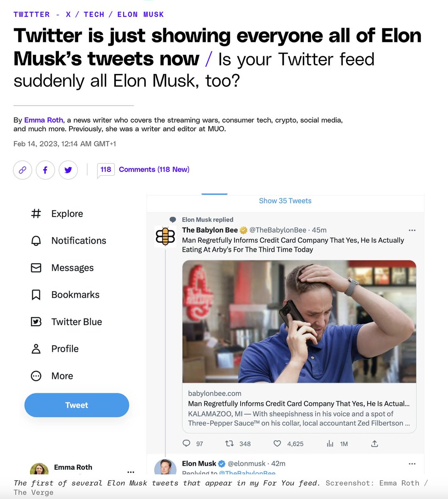This screenshot has width=448, height=499.
Task: Like the Babylon Bee tweet heart
Action: 277,444
